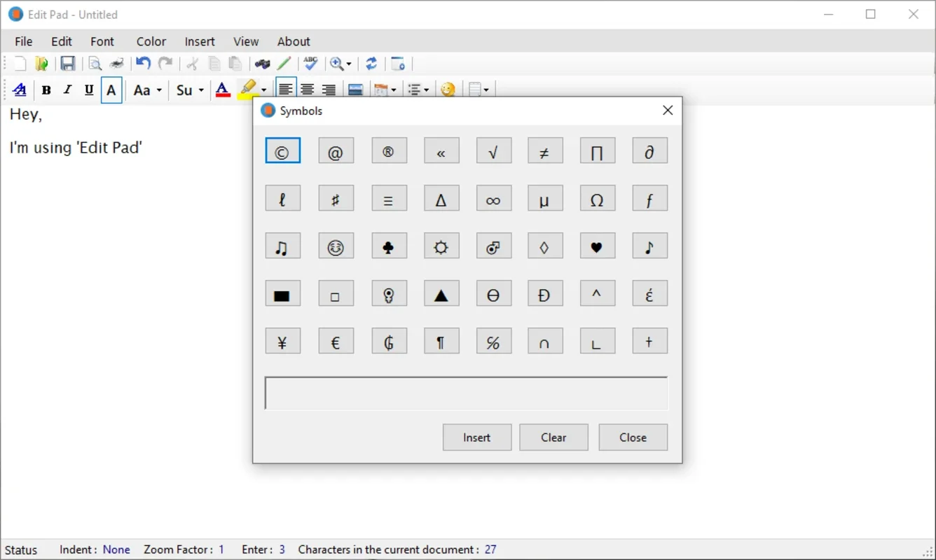Open a file with the folder icon
This screenshot has height=560, width=936.
point(42,64)
